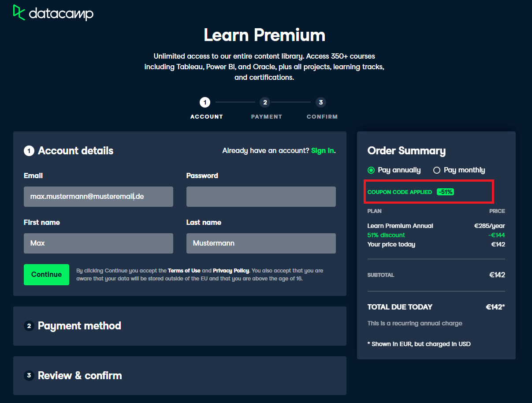This screenshot has width=532, height=403.
Task: Go to step 2 Payment circle
Action: click(x=264, y=102)
